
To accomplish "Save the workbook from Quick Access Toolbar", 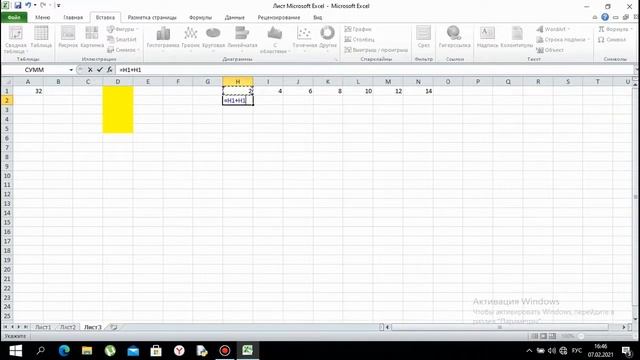I will pyautogui.click(x=18, y=5).
